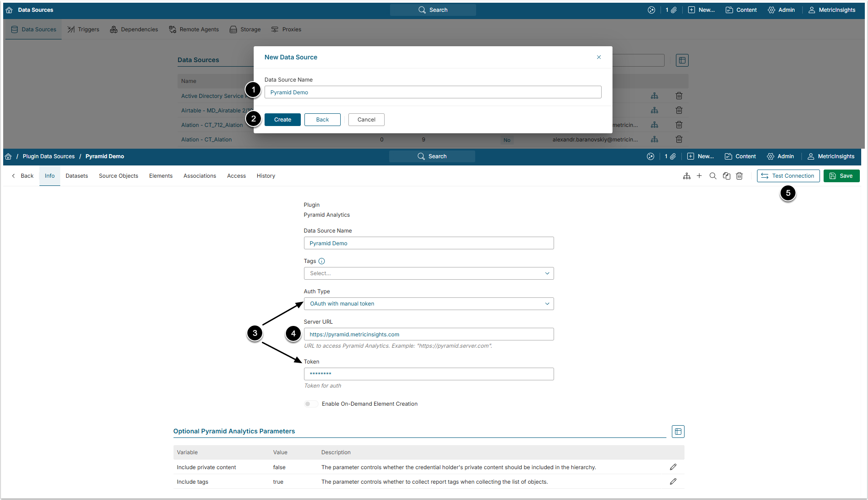868x500 pixels.
Task: Open the attachments counter in the Pyramid Demo header
Action: point(670,156)
